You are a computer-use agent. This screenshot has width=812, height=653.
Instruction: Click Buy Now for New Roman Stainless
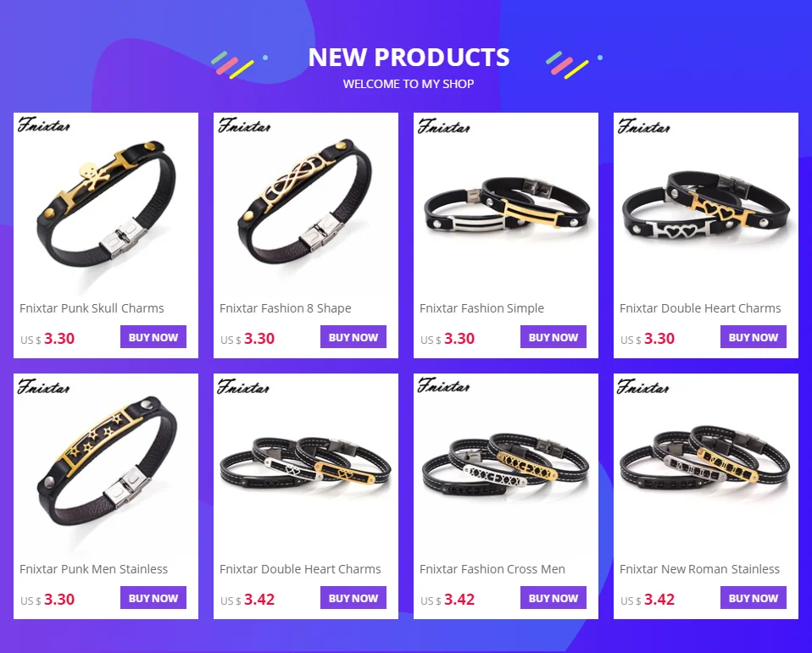coord(753,598)
